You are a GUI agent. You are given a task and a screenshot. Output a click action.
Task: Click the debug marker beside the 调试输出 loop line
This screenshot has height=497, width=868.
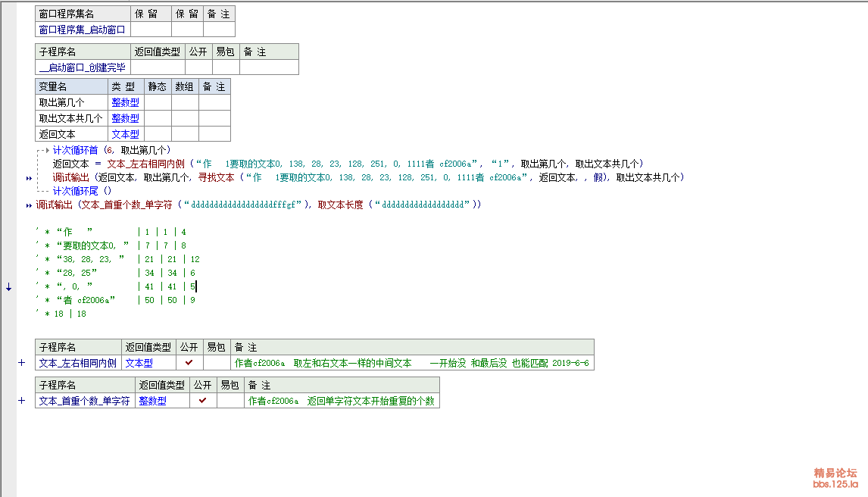pyautogui.click(x=29, y=178)
